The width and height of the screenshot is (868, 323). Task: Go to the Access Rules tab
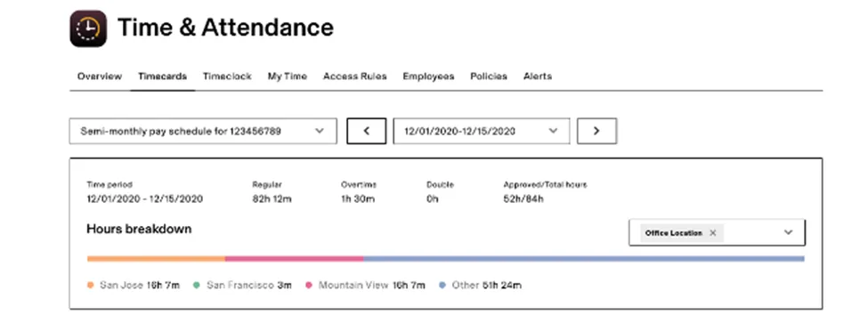[355, 77]
